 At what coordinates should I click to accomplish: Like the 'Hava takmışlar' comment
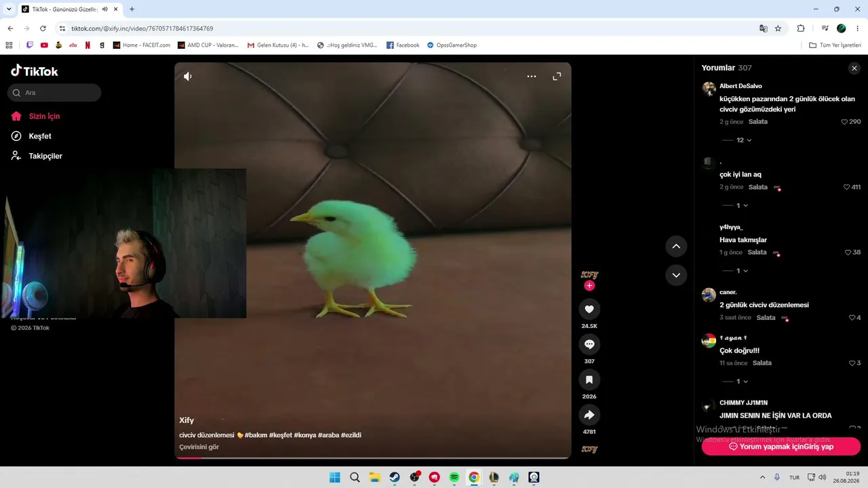[x=848, y=252]
